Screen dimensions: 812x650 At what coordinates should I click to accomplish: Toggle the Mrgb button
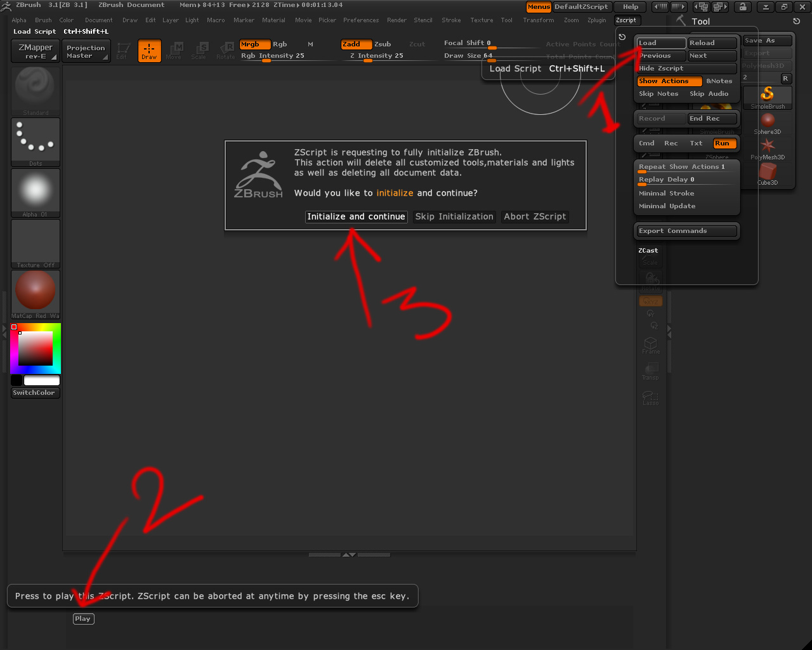(x=255, y=44)
